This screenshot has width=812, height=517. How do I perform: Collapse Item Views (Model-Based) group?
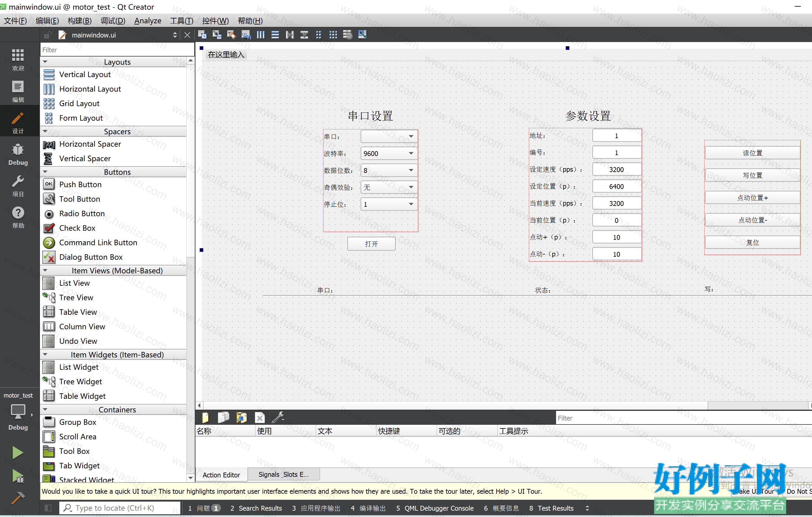[x=45, y=270]
